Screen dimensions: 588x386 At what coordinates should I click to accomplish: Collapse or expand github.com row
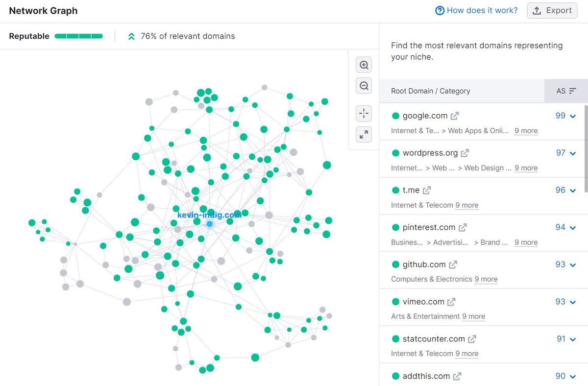tap(573, 265)
